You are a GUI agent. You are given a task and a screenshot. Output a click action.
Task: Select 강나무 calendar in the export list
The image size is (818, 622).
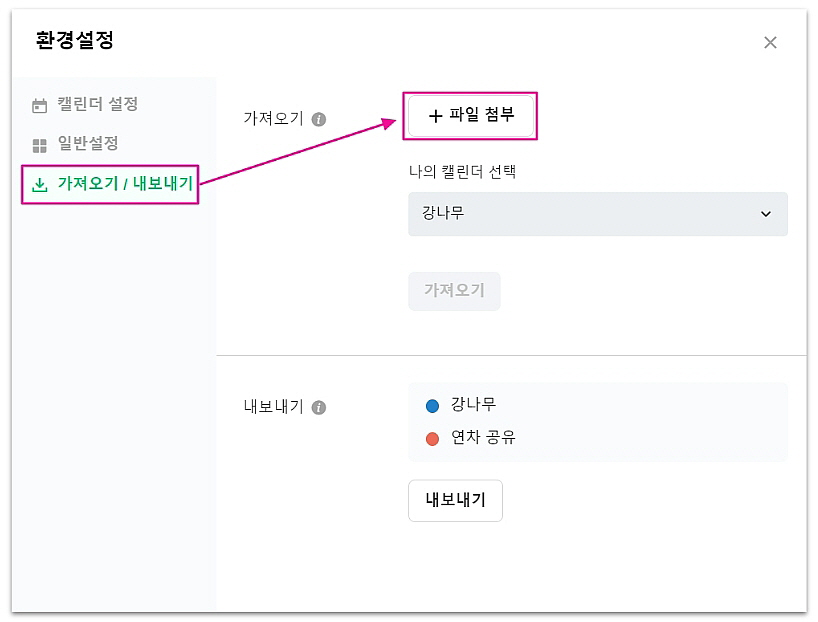473,405
